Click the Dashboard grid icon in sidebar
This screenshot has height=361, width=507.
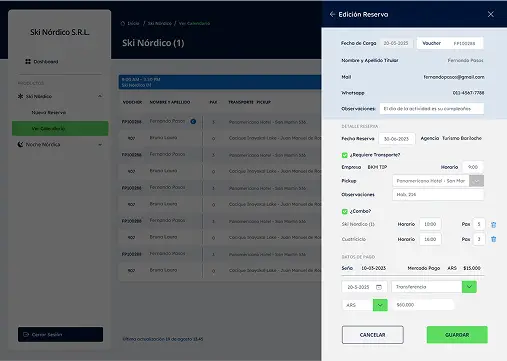pyautogui.click(x=28, y=62)
